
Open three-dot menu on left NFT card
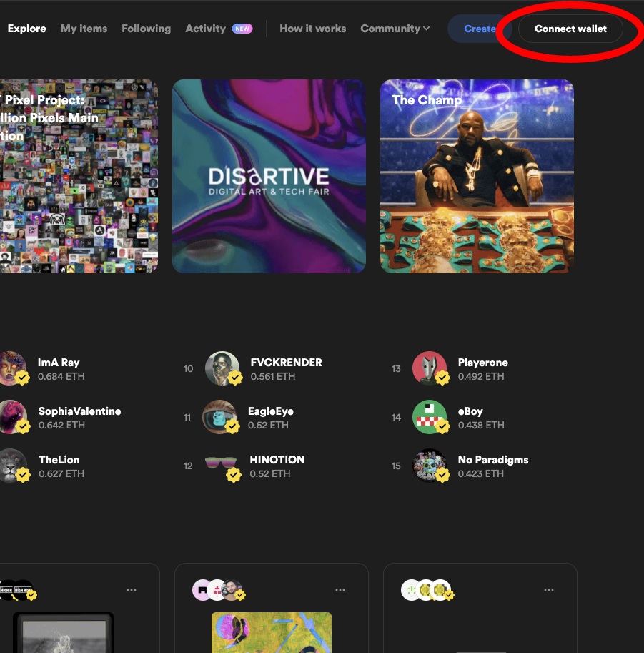(x=132, y=590)
